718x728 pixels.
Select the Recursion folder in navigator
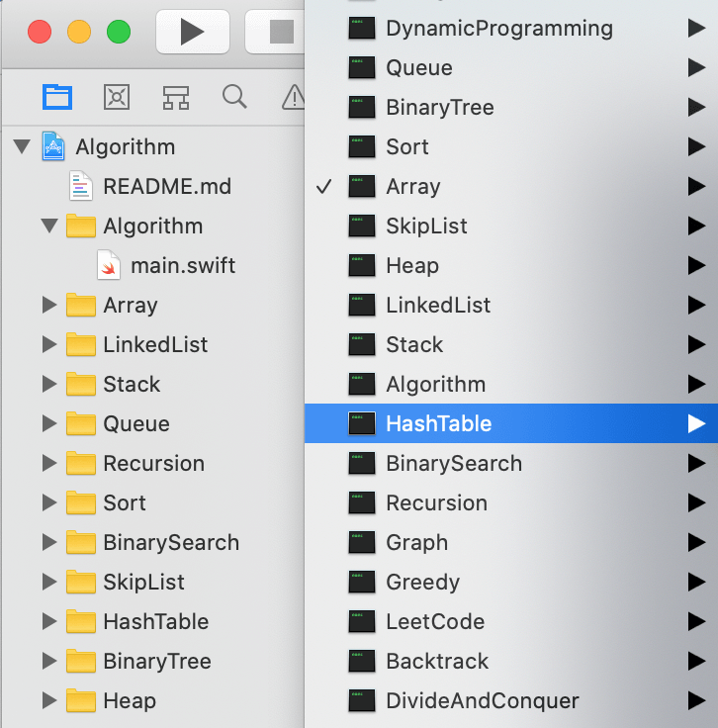[x=153, y=463]
